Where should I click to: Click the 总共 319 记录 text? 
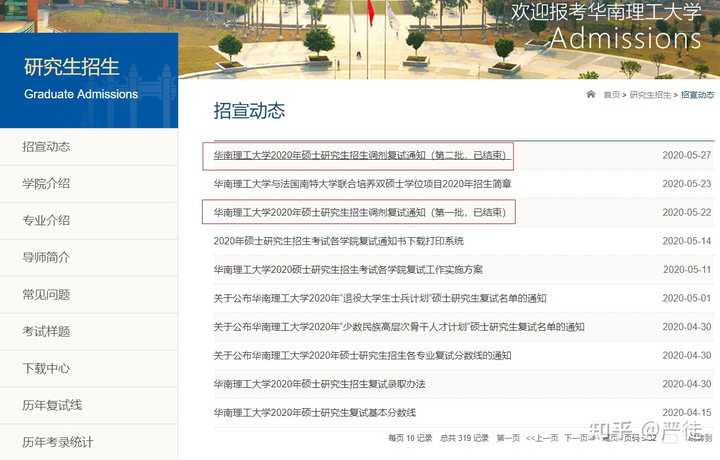[x=464, y=438]
